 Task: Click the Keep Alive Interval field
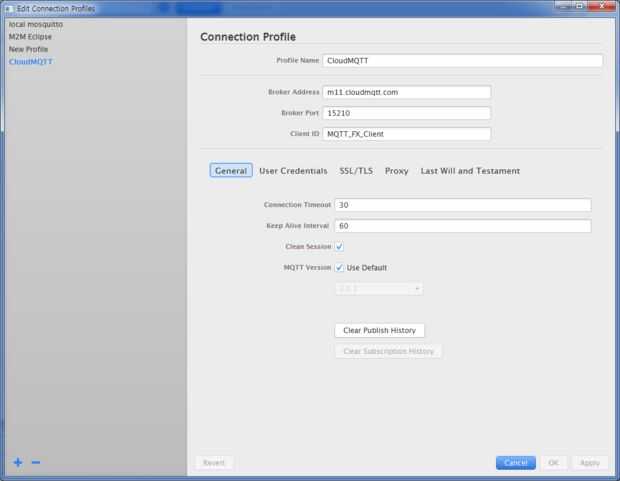pyautogui.click(x=463, y=226)
